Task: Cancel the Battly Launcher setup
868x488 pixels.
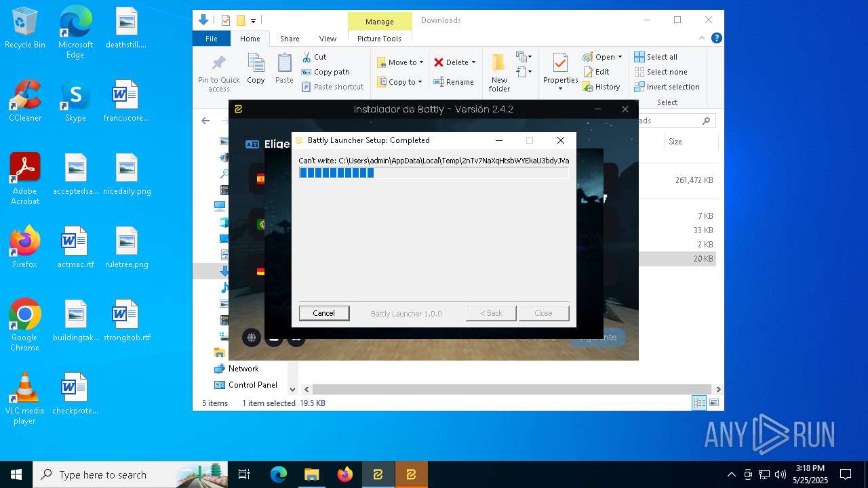Action: point(324,313)
